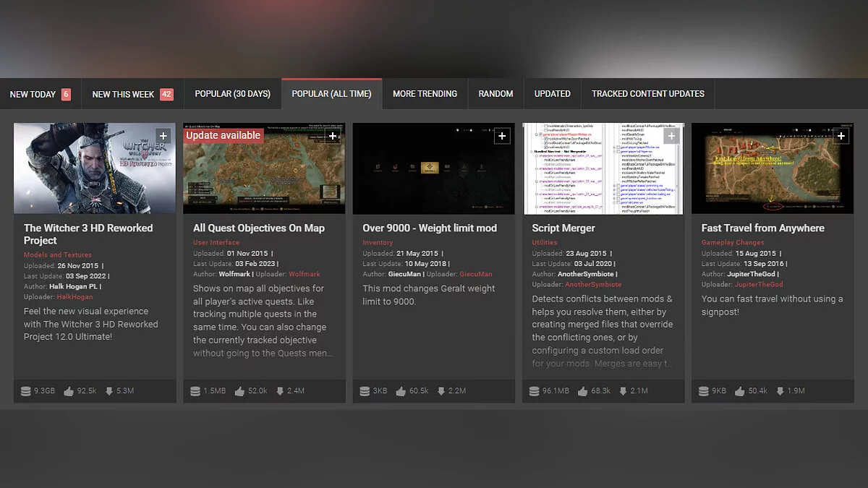Open the Script Merger mod title
868x488 pixels.
tap(563, 228)
